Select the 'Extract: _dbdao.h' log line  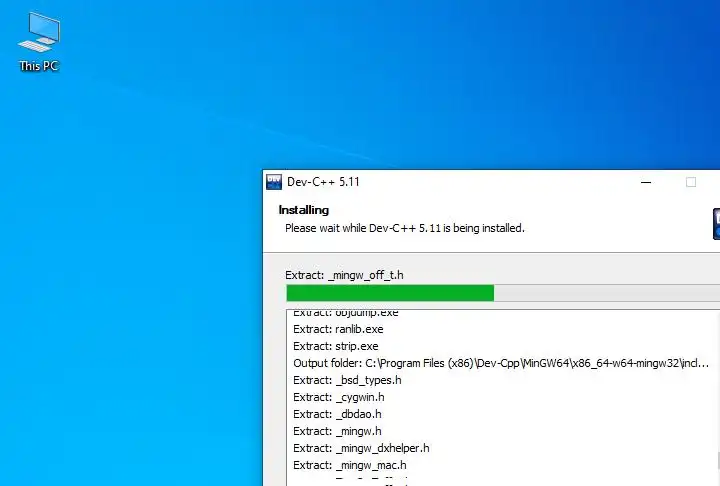tap(337, 414)
